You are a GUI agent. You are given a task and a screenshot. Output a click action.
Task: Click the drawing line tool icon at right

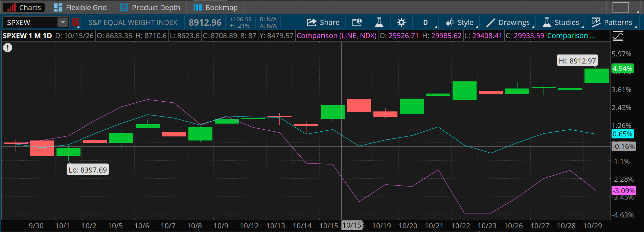point(618,36)
